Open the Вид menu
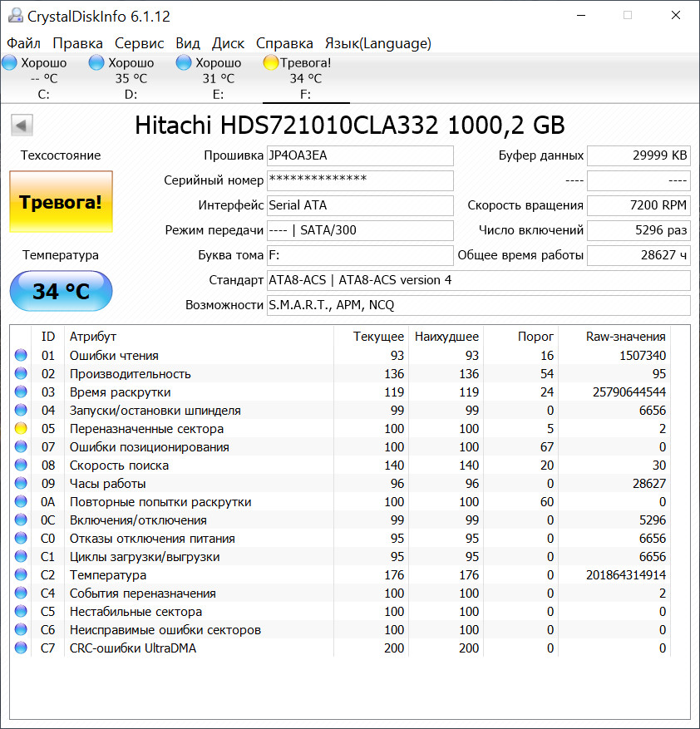700x729 pixels. 187,43
